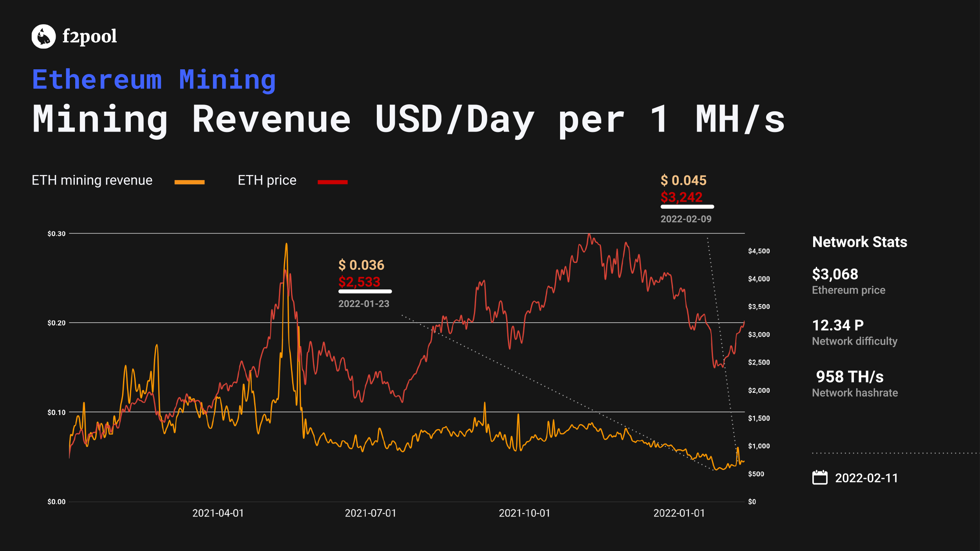Click the Network Stats heading

(x=860, y=242)
